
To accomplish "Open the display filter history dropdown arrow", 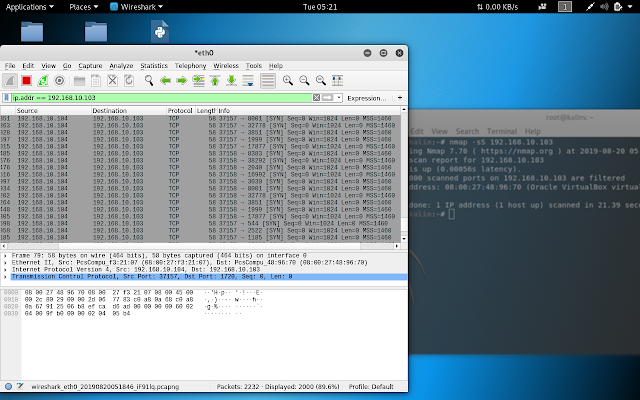I will coord(339,98).
